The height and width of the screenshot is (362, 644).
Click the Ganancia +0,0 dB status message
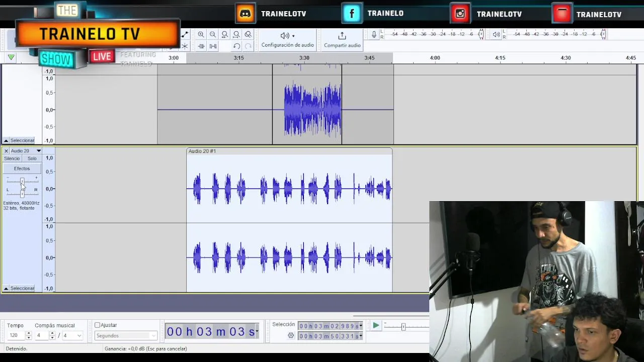pyautogui.click(x=146, y=348)
